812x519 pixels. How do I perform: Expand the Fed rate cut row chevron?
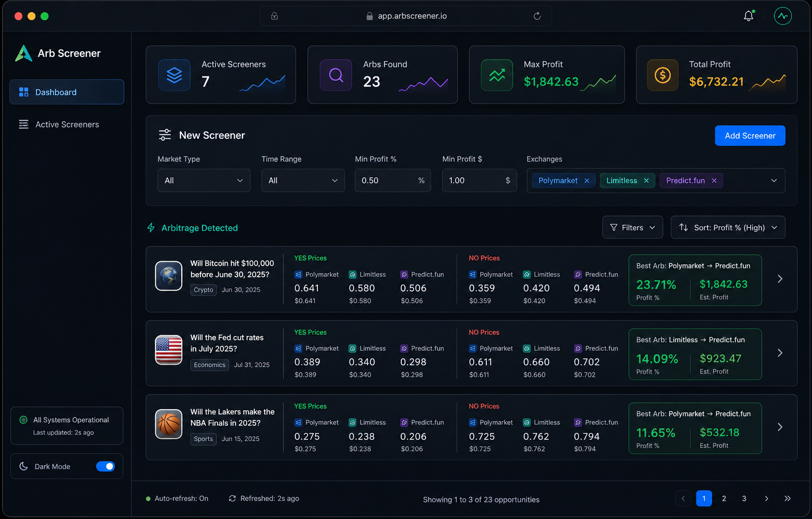[780, 353]
